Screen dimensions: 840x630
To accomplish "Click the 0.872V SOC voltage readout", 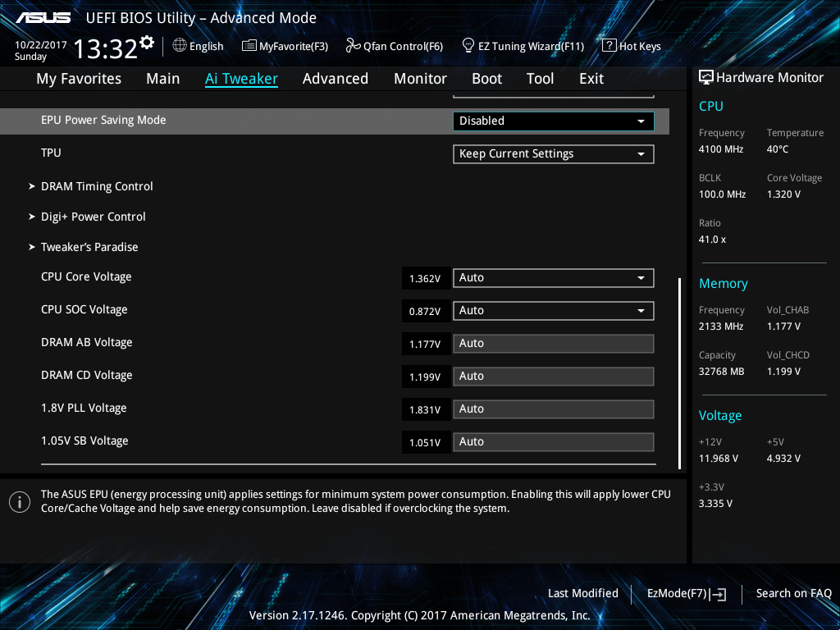I will tap(426, 311).
